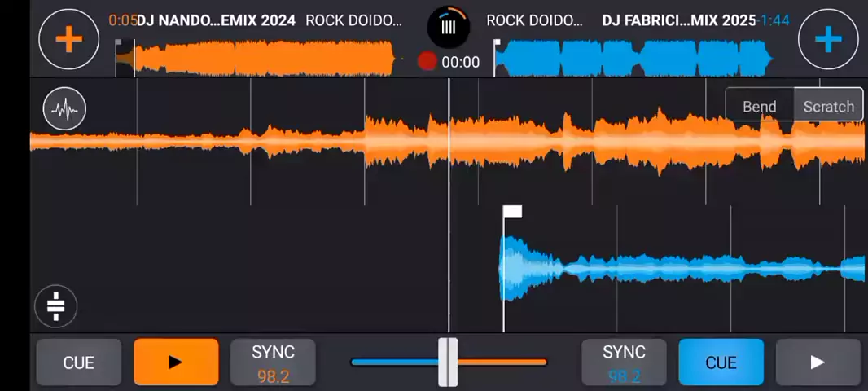868x391 pixels.
Task: Tap the 00:00 recording timer
Action: (x=461, y=62)
